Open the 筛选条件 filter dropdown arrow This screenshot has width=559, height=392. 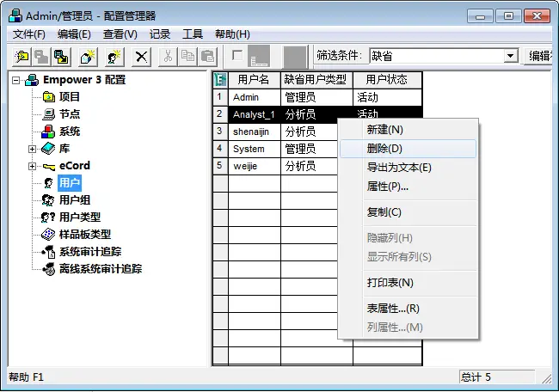tap(511, 56)
